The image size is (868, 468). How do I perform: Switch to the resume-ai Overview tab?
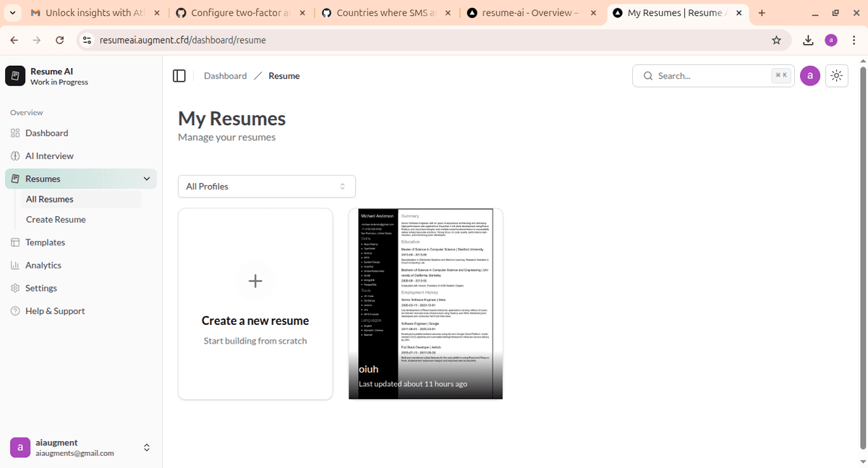[x=526, y=13]
